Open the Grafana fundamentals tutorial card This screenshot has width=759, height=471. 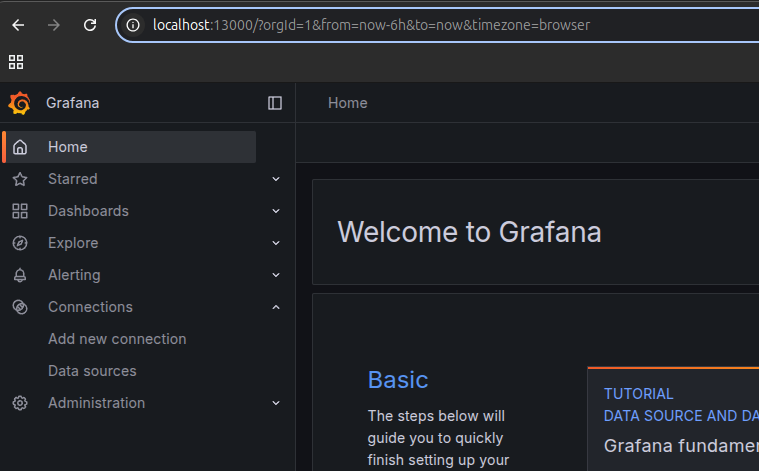[680, 445]
